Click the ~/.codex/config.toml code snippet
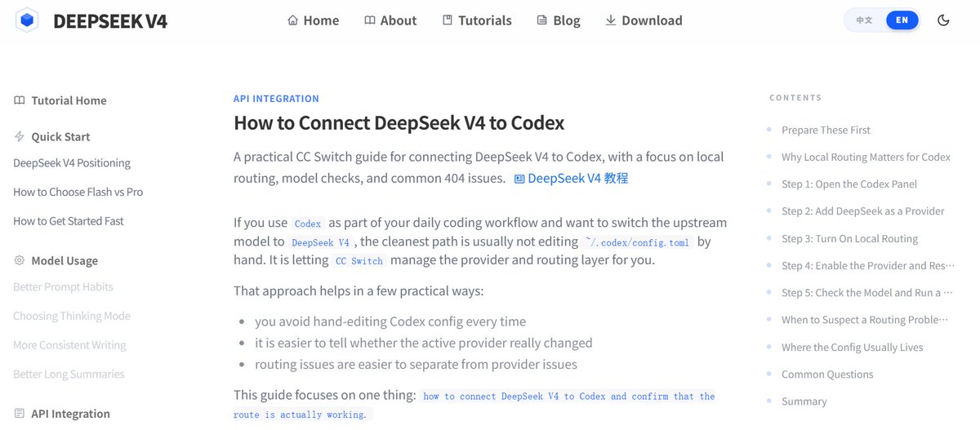The height and width of the screenshot is (430, 980). (x=639, y=242)
